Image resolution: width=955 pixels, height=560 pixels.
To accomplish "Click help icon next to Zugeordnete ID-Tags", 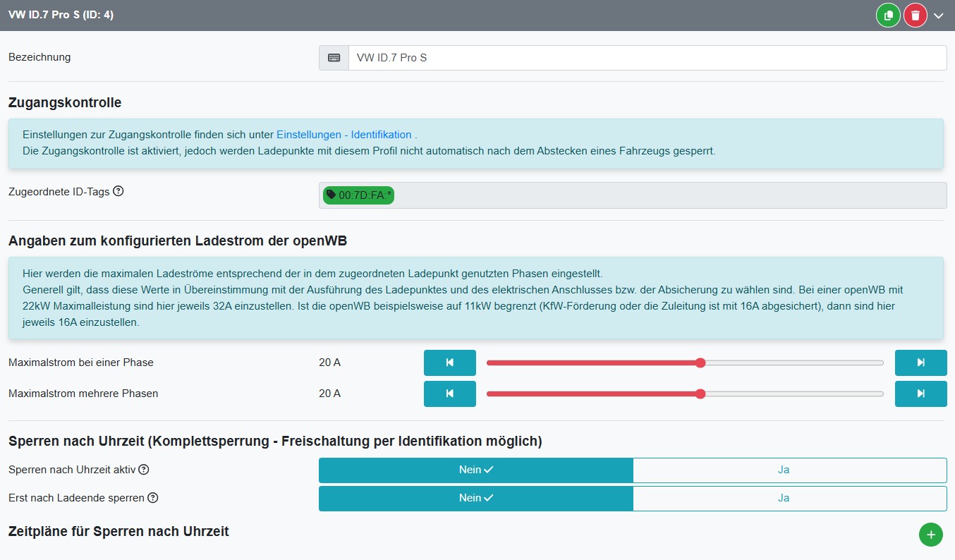I will [x=118, y=191].
